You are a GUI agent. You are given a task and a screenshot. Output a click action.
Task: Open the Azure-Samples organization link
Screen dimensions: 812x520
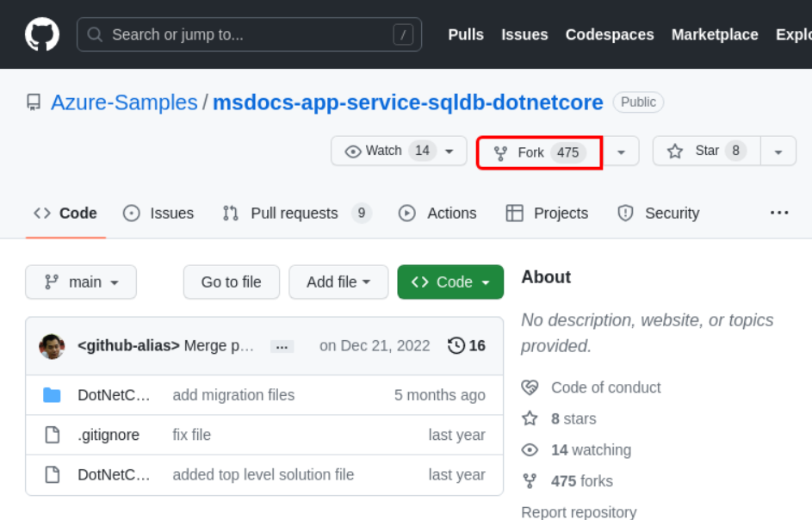[124, 102]
